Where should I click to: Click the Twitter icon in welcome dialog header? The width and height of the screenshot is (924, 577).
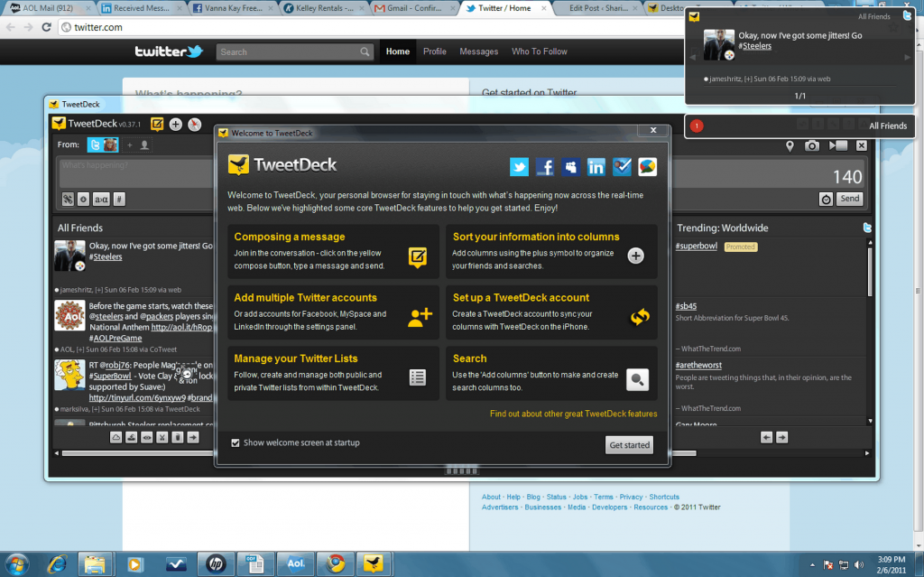click(x=519, y=167)
